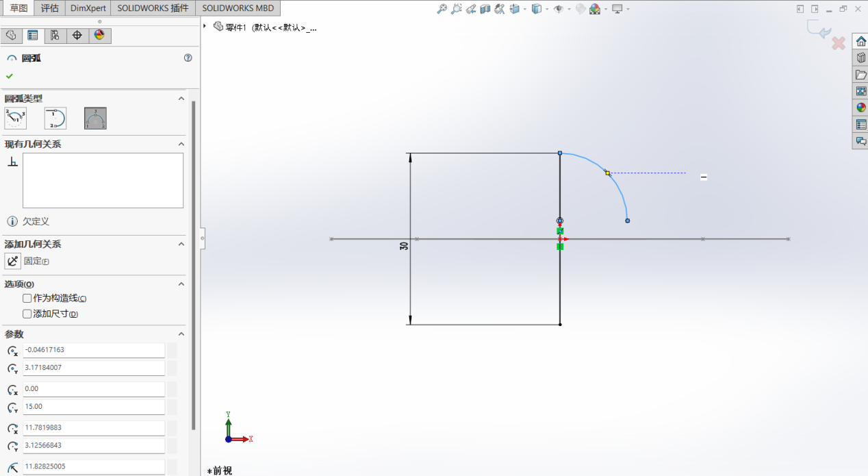Click Zoom to Area icon
This screenshot has height=476, width=868.
(x=457, y=9)
